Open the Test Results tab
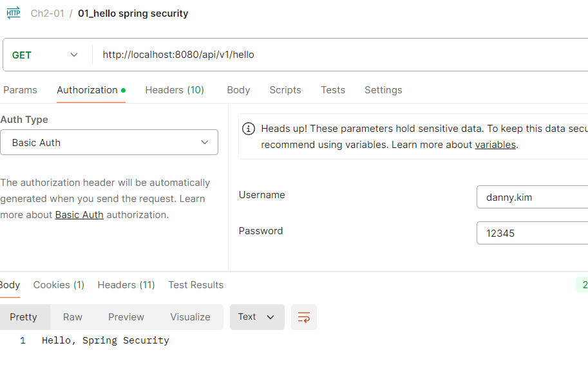588x377 pixels. pos(196,285)
